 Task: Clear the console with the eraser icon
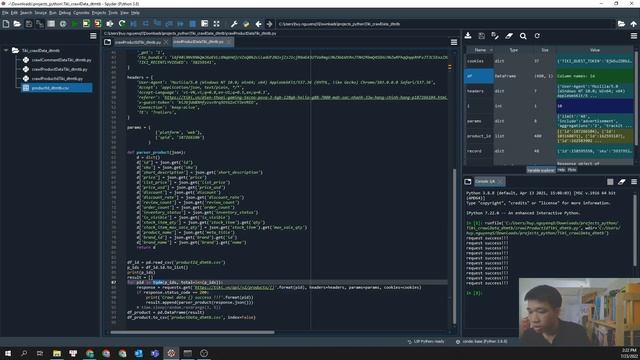click(622, 182)
